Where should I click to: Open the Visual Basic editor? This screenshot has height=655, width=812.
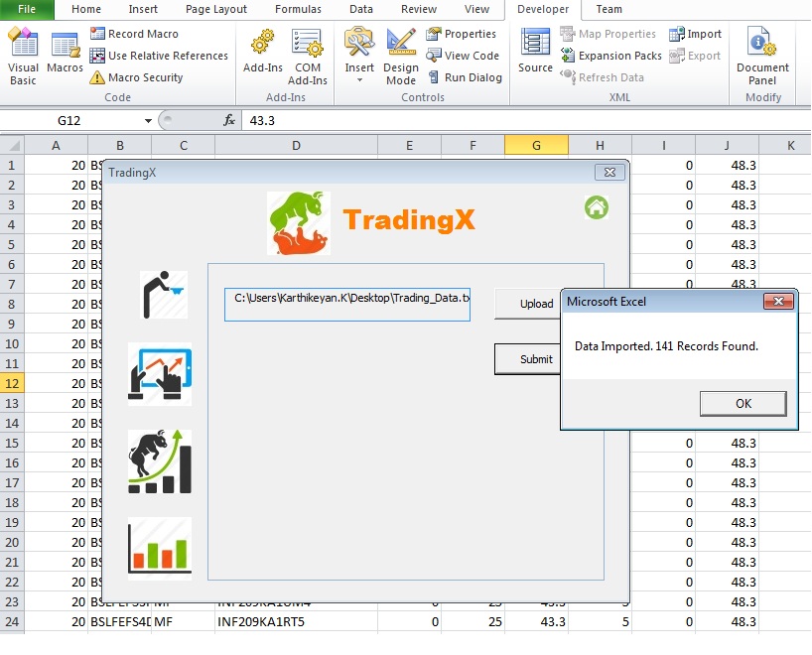pyautogui.click(x=23, y=57)
